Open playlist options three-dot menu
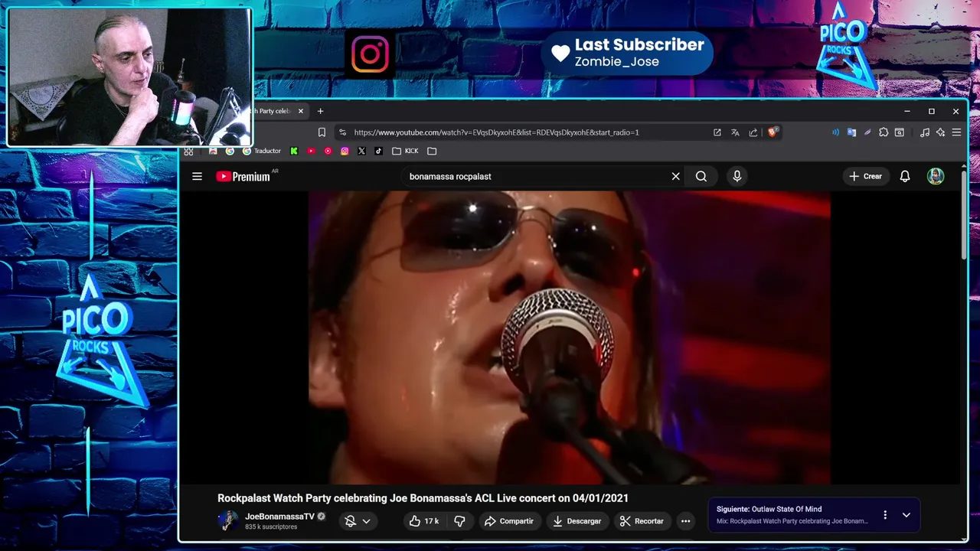Image resolution: width=980 pixels, height=551 pixels. pos(885,515)
